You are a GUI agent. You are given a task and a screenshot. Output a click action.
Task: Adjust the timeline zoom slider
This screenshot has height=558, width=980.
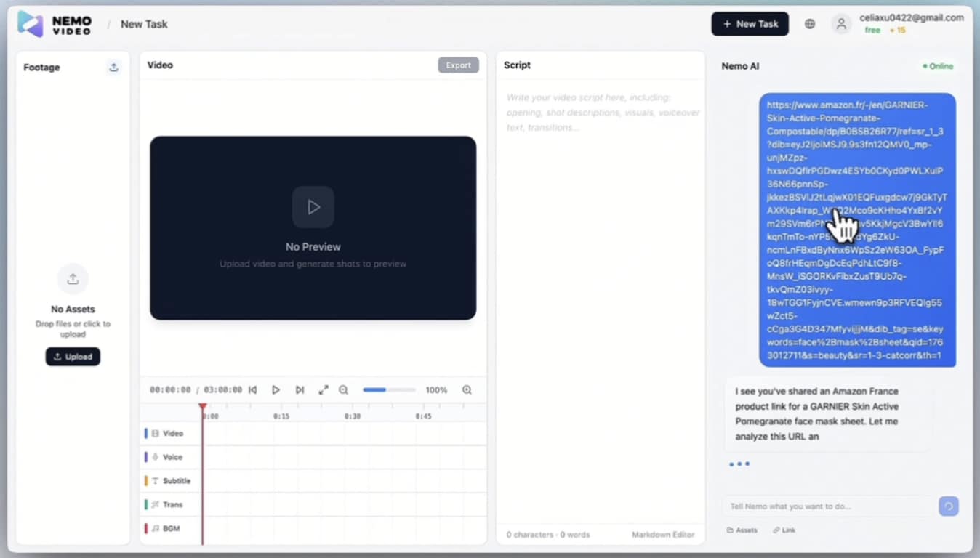[389, 389]
